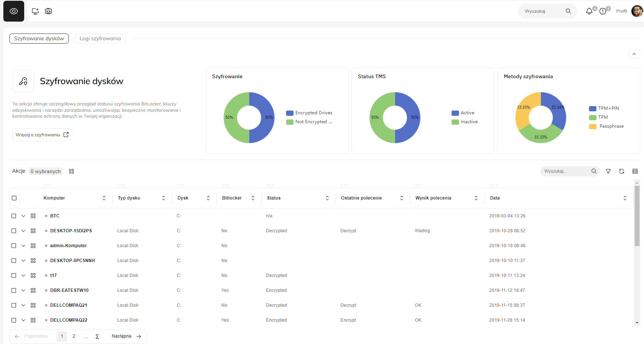This screenshot has width=644, height=344.
Task: Click the Encrypted Drives blue legend swatch
Action: pyautogui.click(x=290, y=113)
